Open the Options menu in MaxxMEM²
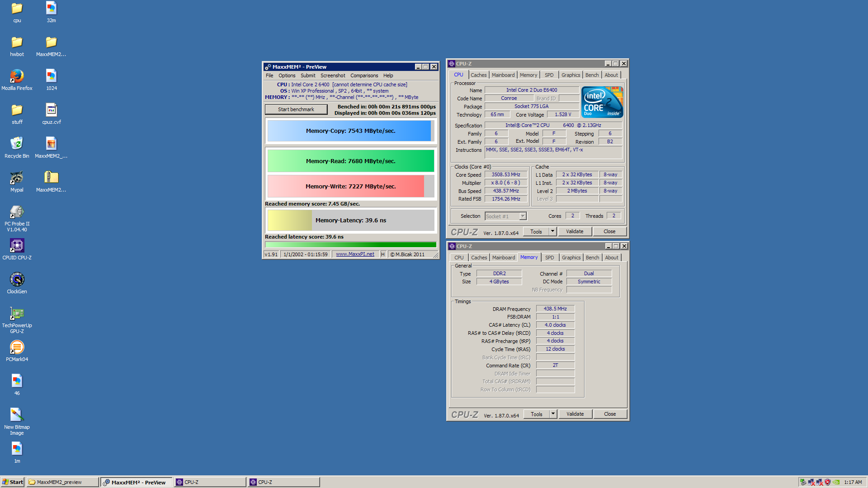The width and height of the screenshot is (868, 488). (287, 75)
